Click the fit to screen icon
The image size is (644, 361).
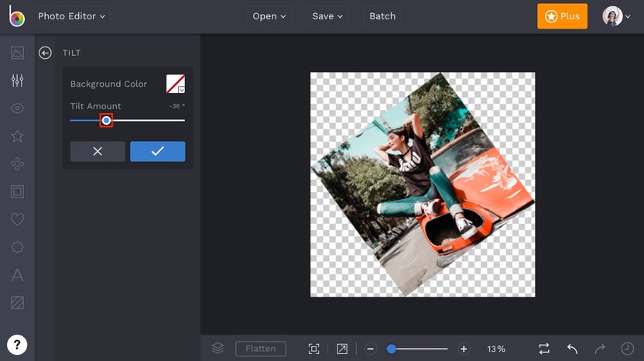(313, 349)
